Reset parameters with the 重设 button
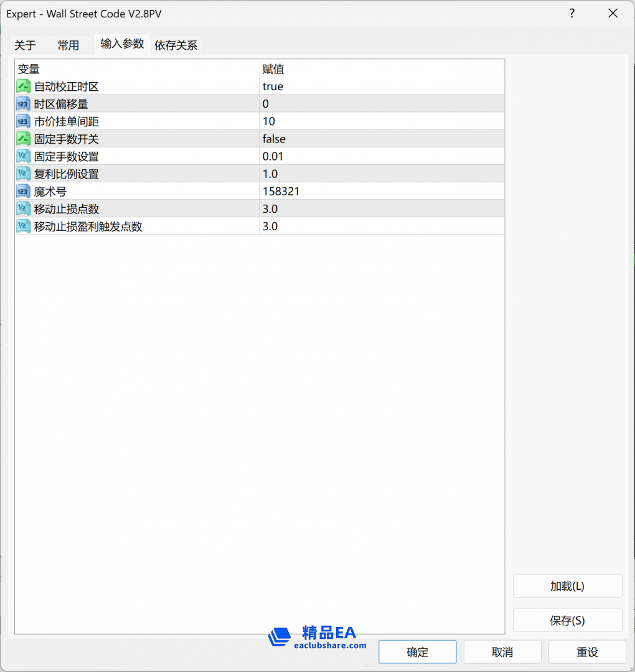Viewport: 635px width, 672px height. pos(587,651)
